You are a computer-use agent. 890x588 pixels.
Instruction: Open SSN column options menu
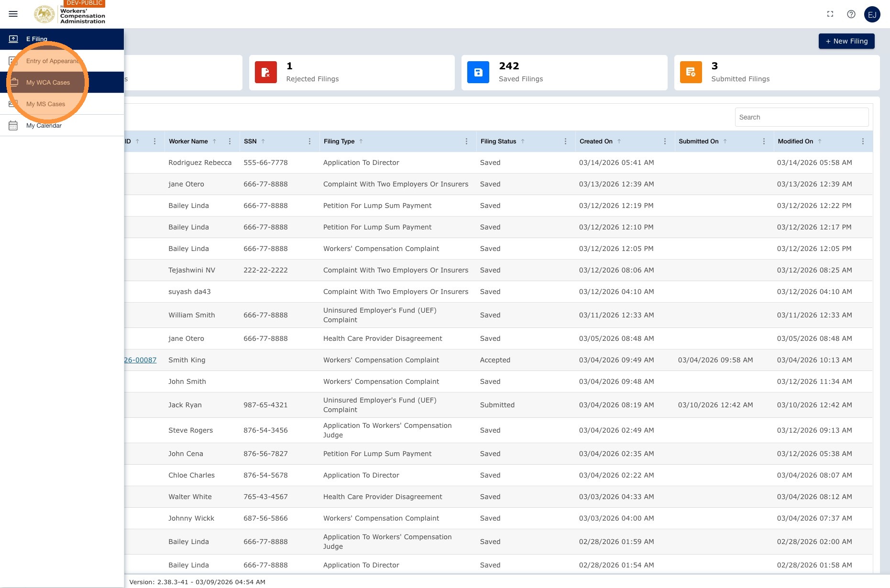point(309,142)
